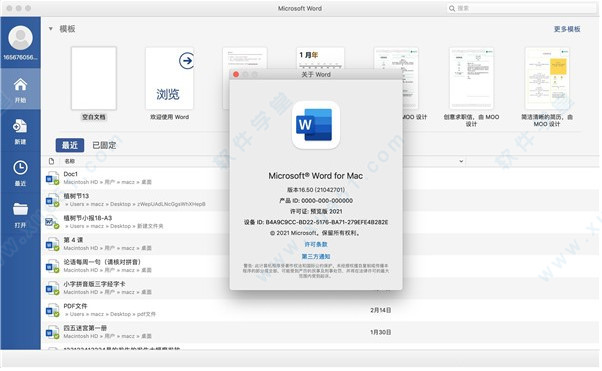Click 小字拼音版三字经字卡 document icon

pos(52,288)
